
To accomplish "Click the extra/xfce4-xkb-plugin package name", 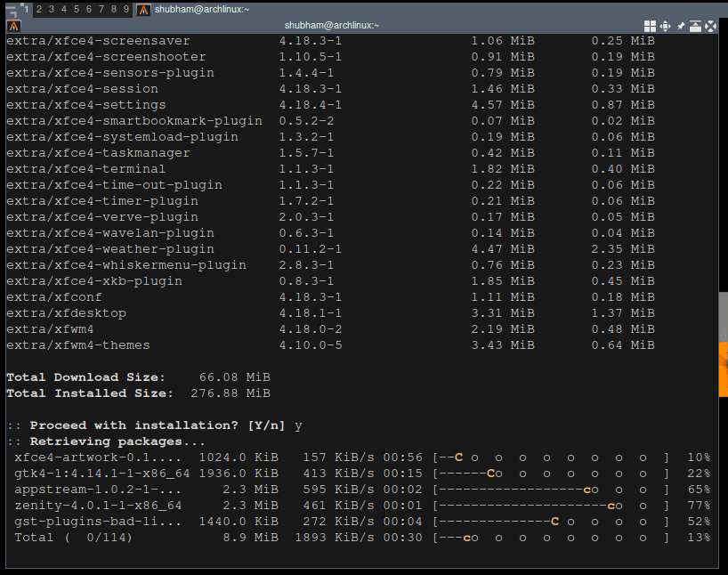I will click(94, 281).
